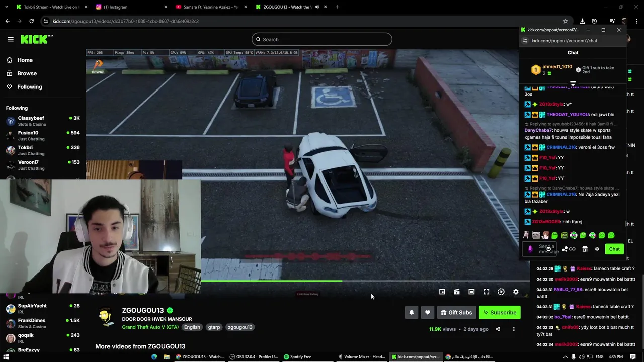
Task: Open emoji picker in chat input
Action: (x=548, y=249)
